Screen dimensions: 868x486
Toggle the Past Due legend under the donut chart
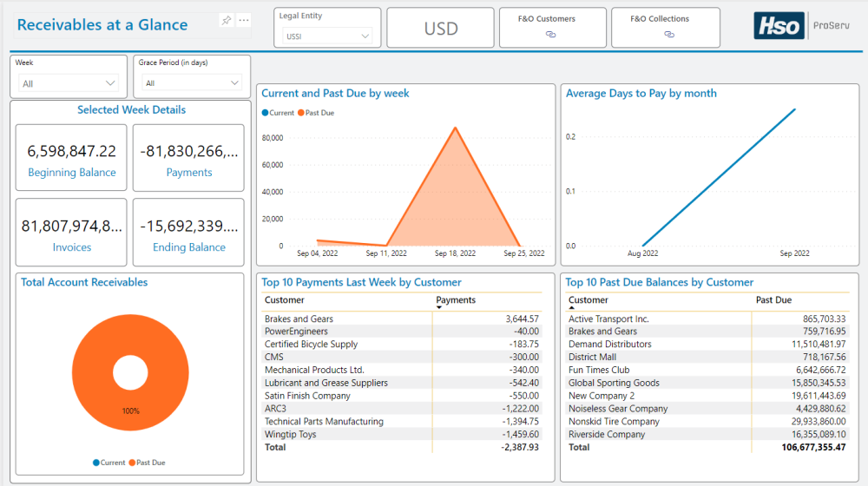[x=148, y=463]
